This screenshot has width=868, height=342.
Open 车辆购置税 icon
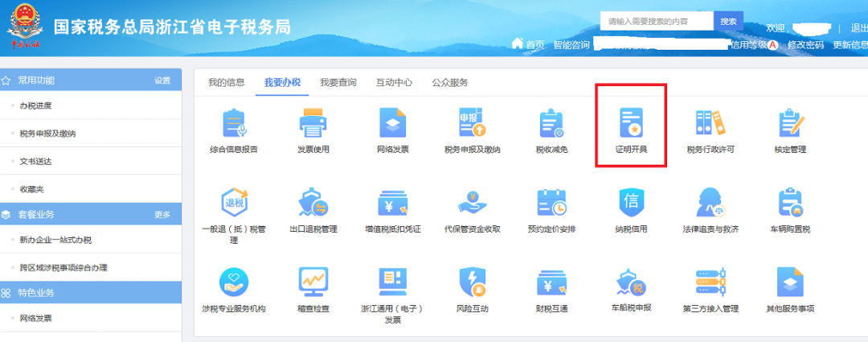tap(791, 202)
